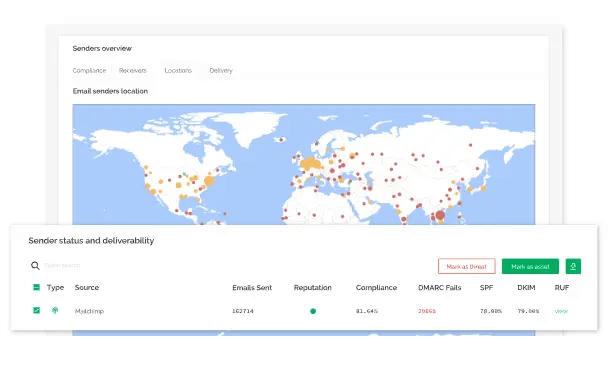Click the RUF column header
609x365 pixels.
coord(562,288)
